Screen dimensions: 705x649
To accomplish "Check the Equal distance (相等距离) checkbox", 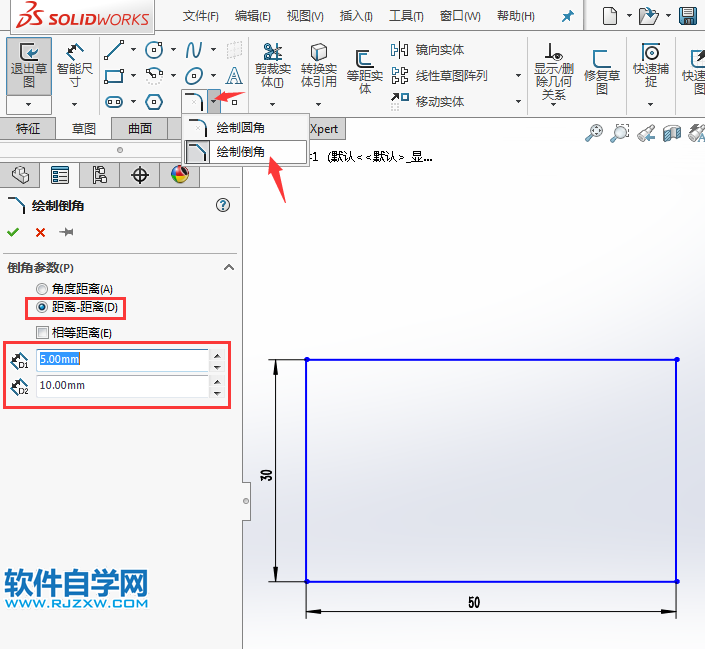I will [x=42, y=333].
